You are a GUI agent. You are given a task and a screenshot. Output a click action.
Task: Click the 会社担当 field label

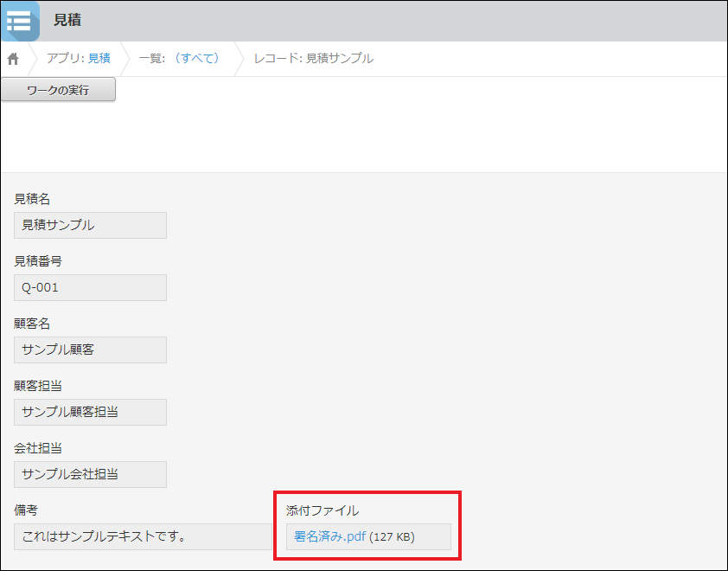pyautogui.click(x=38, y=448)
